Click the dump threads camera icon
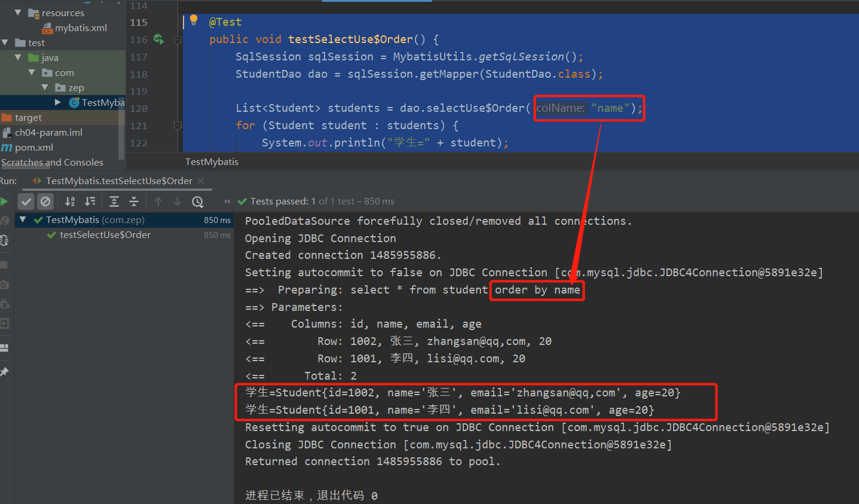Screen dimensions: 859x504 [x=4, y=285]
